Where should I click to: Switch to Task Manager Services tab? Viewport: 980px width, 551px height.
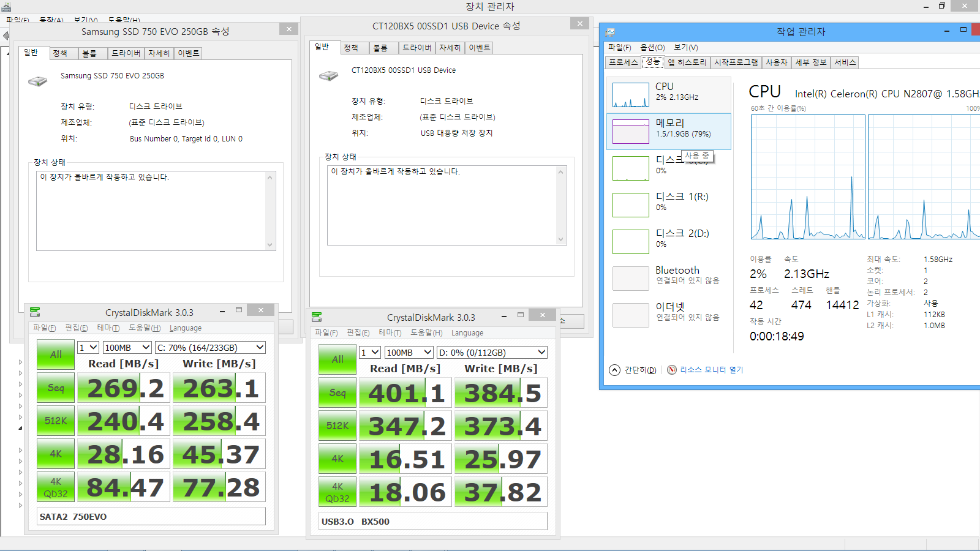pyautogui.click(x=845, y=62)
